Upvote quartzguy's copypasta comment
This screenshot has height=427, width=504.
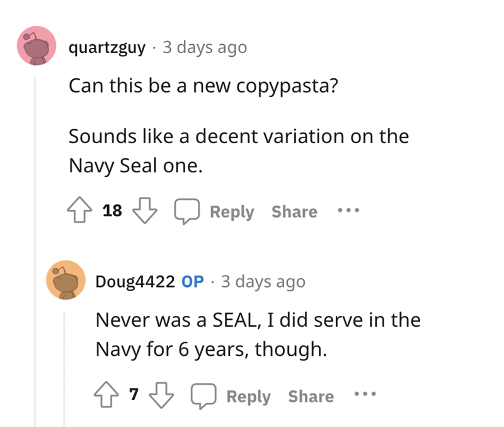79,211
